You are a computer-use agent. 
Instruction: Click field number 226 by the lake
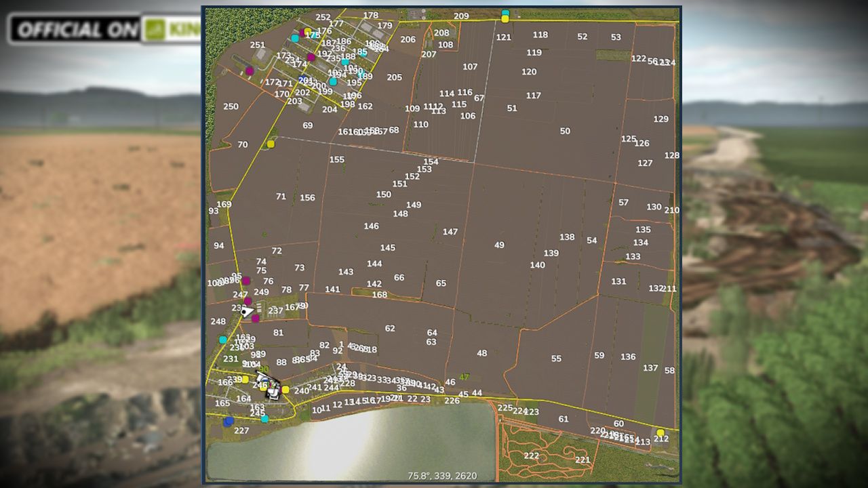(x=452, y=401)
